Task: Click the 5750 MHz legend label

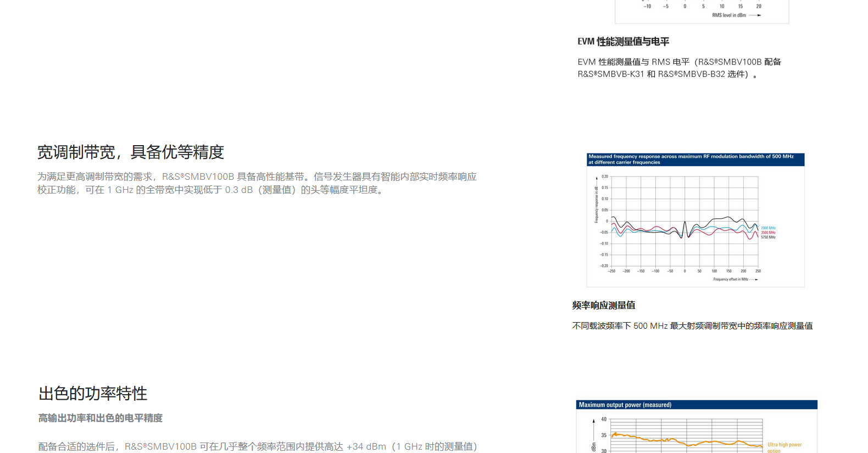Action: [x=768, y=237]
